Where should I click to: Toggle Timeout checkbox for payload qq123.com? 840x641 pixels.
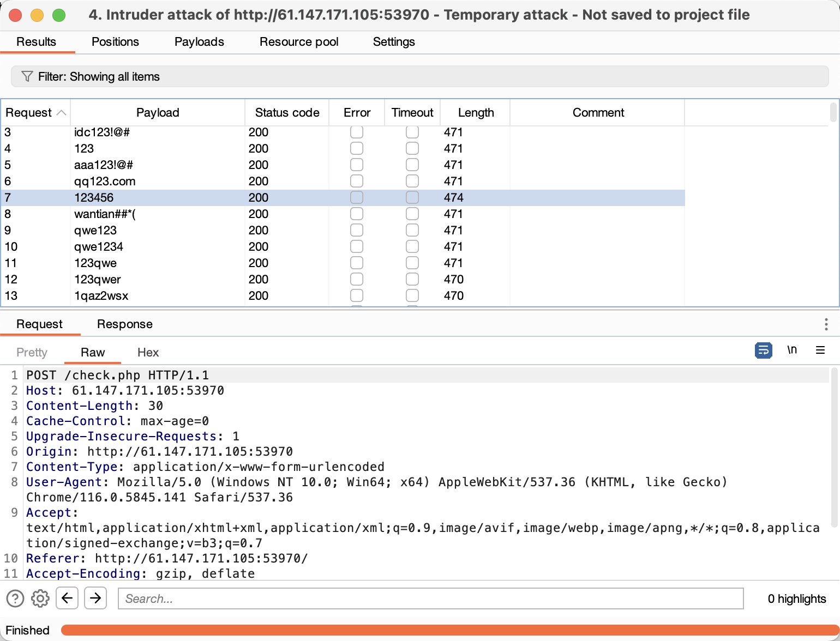click(x=412, y=181)
